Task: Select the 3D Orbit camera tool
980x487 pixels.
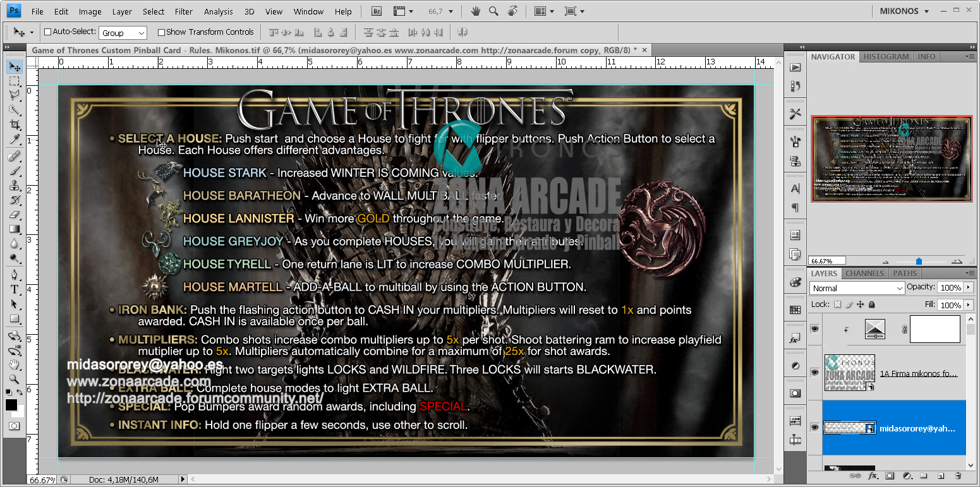Action: pos(15,351)
